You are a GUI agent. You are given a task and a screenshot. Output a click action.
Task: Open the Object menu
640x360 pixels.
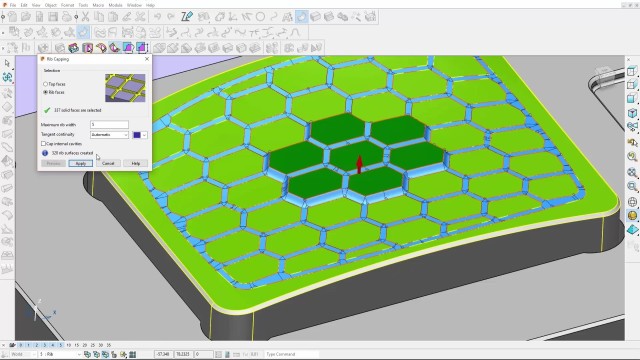[x=51, y=5]
